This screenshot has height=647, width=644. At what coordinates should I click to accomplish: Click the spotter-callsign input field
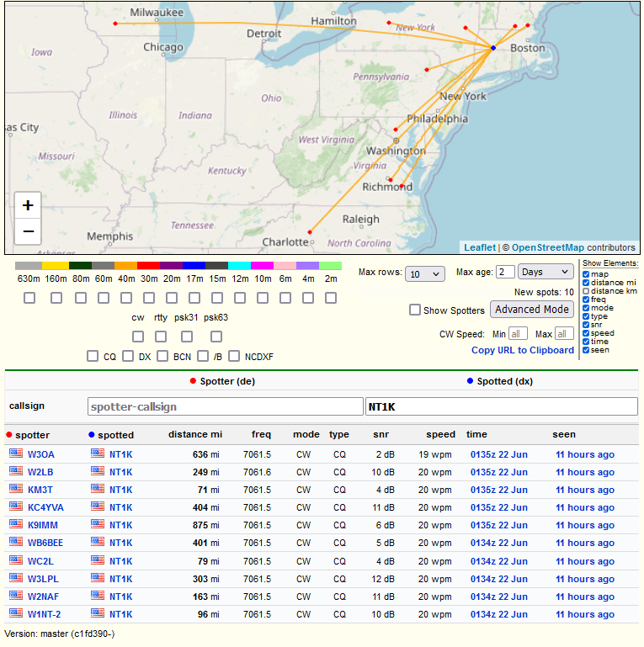tap(226, 406)
